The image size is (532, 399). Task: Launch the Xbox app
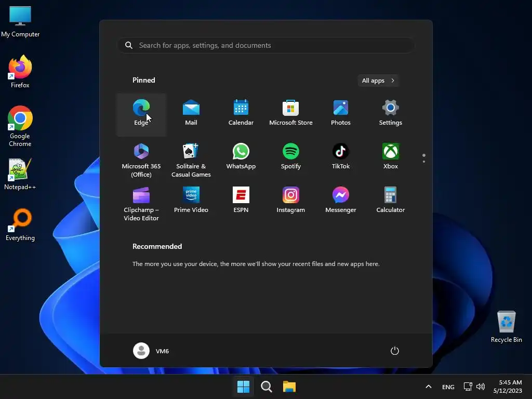pyautogui.click(x=391, y=158)
